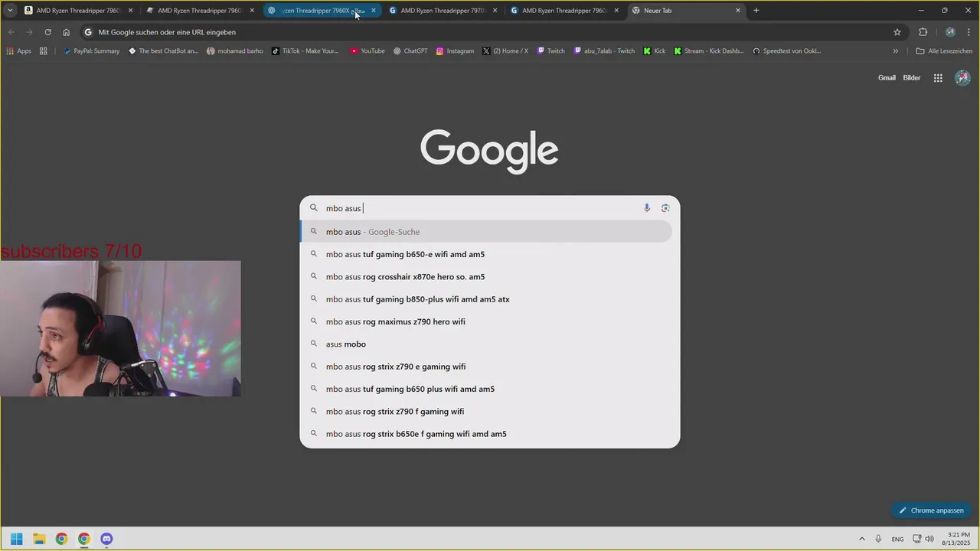Viewport: 980px width, 551px height.
Task: Bookmark this page with the star icon
Action: tap(897, 32)
